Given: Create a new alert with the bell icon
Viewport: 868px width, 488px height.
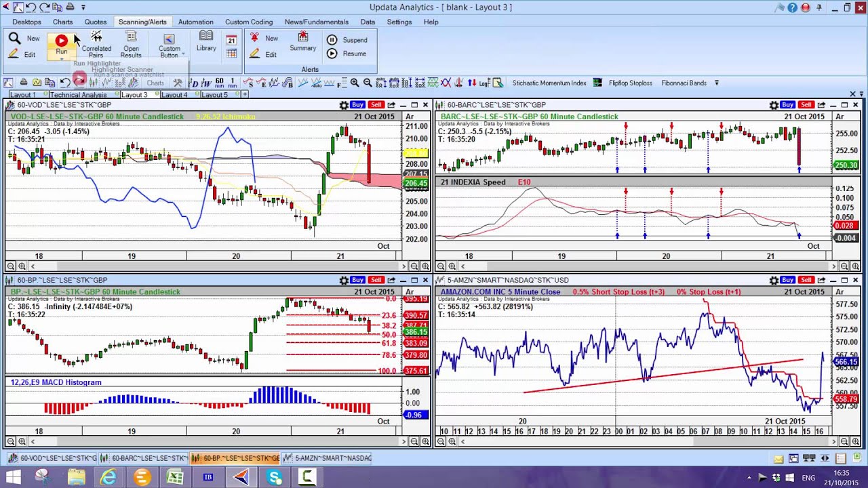Looking at the screenshot, I should click(x=255, y=38).
